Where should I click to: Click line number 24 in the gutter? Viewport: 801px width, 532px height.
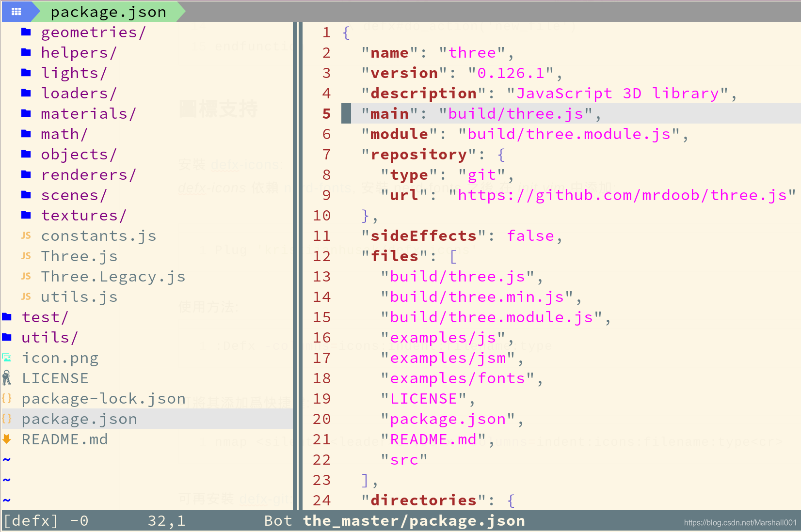(x=321, y=501)
